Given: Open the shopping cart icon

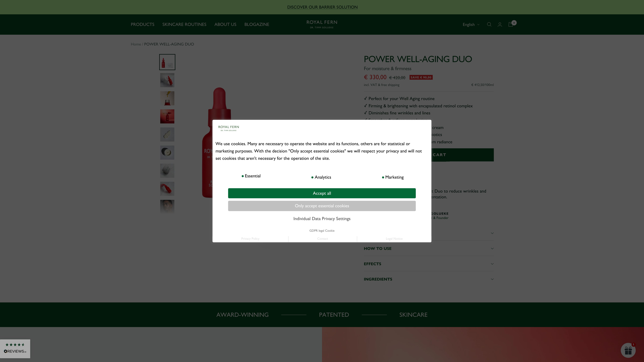Looking at the screenshot, I should (511, 25).
